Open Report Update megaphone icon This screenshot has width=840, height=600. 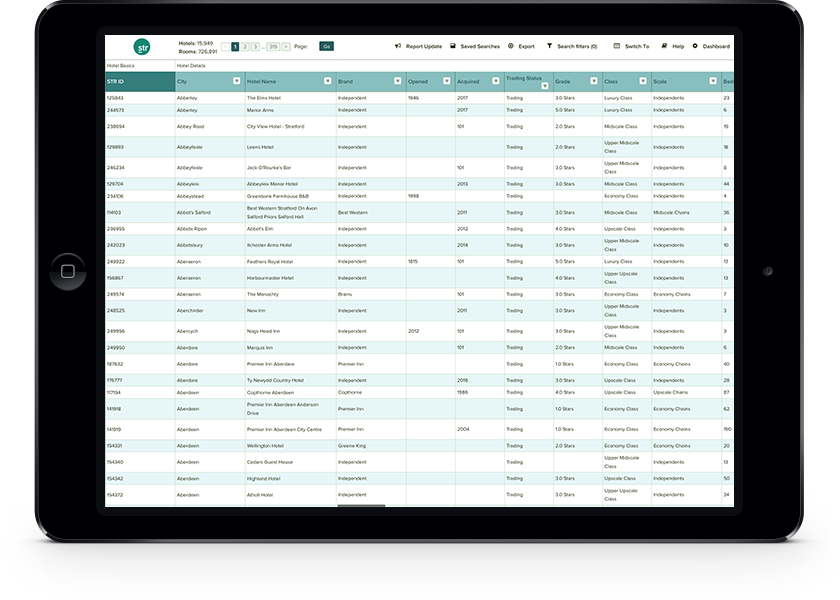397,46
